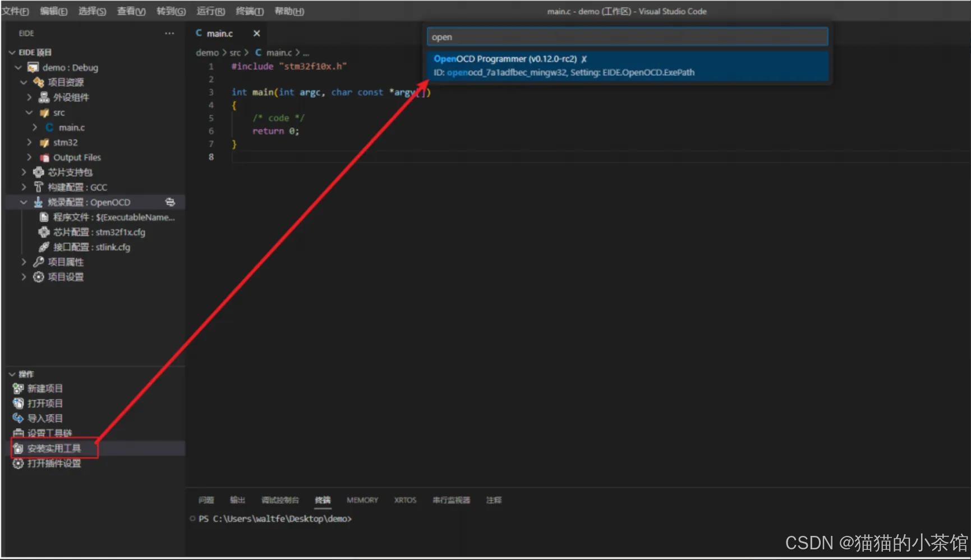
Task: Click the switch flasher icon beside OpenOCD
Action: click(170, 202)
